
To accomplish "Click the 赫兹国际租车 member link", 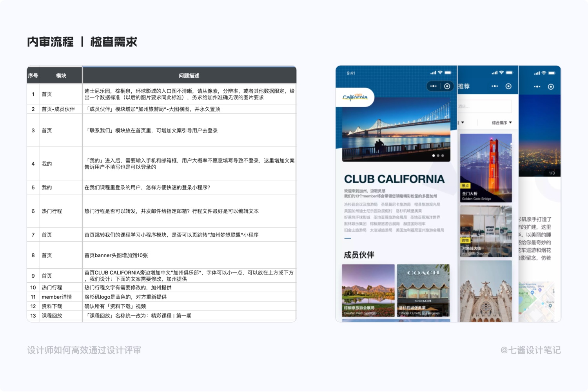I will coord(414,224).
